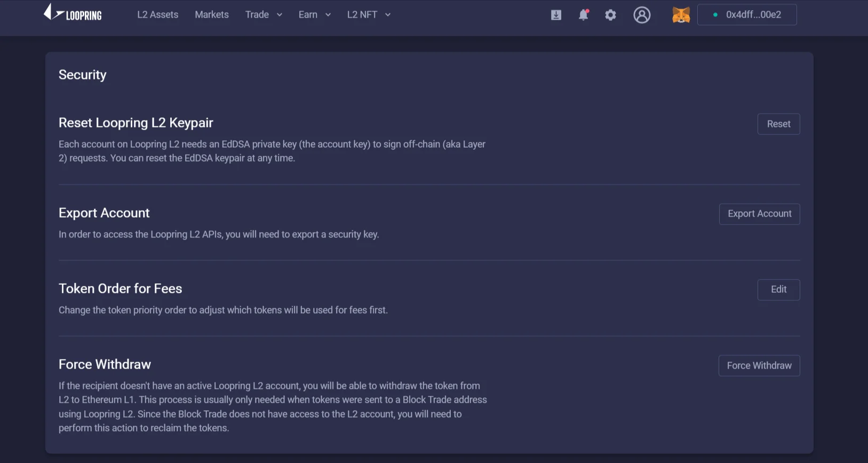Open the L2 Assets page
Viewport: 868px width, 463px height.
point(158,15)
